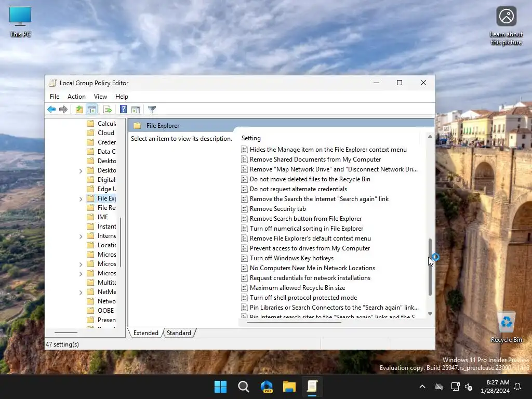
Task: Open the Action menu
Action: click(x=76, y=96)
